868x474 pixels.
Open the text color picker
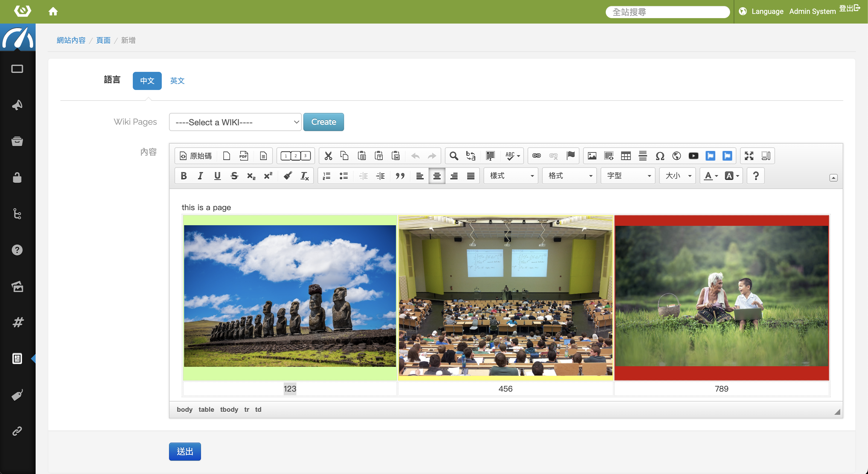[x=710, y=176]
